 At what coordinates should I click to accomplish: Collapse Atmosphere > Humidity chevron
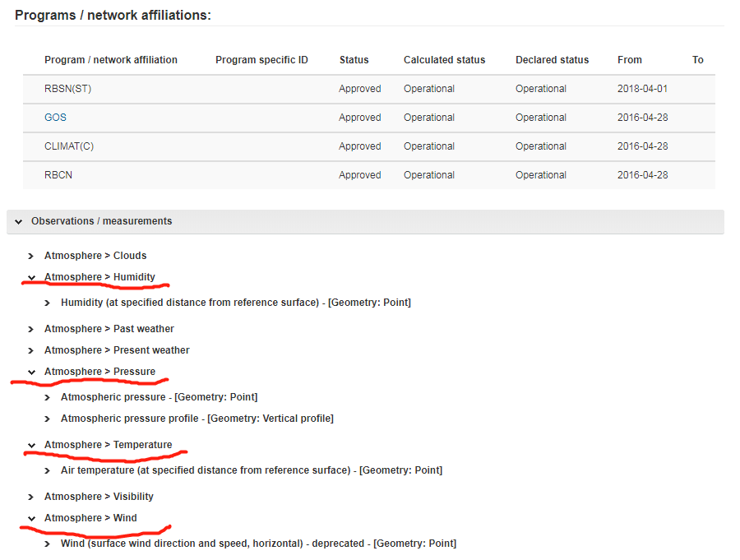coord(31,278)
